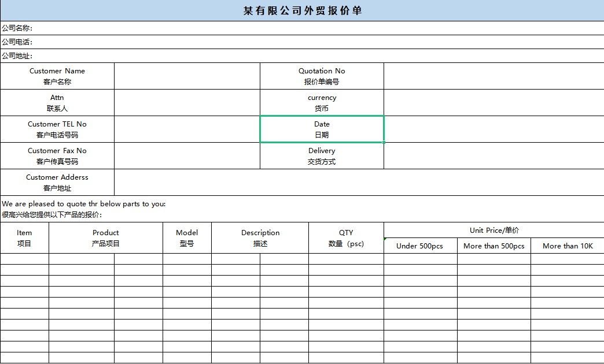The image size is (604, 364).
Task: Click the 某有限公司外贸报价单 title cell
Action: point(302,10)
